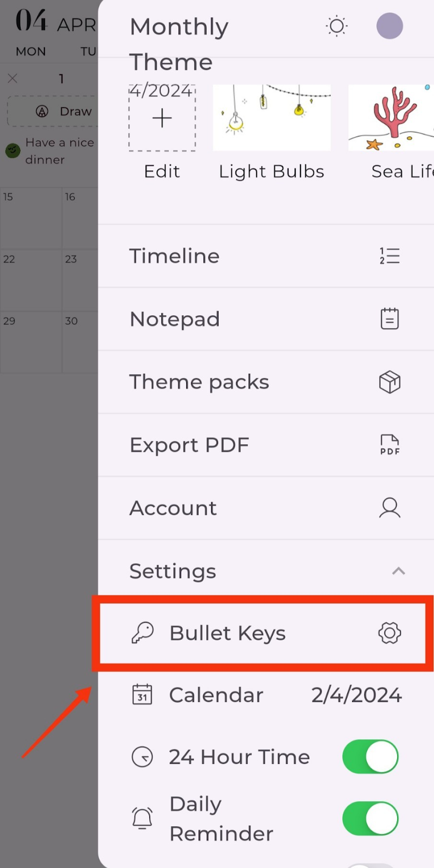This screenshot has height=868, width=434.
Task: Select the Light Bulbs theme thumbnail
Action: tap(272, 117)
